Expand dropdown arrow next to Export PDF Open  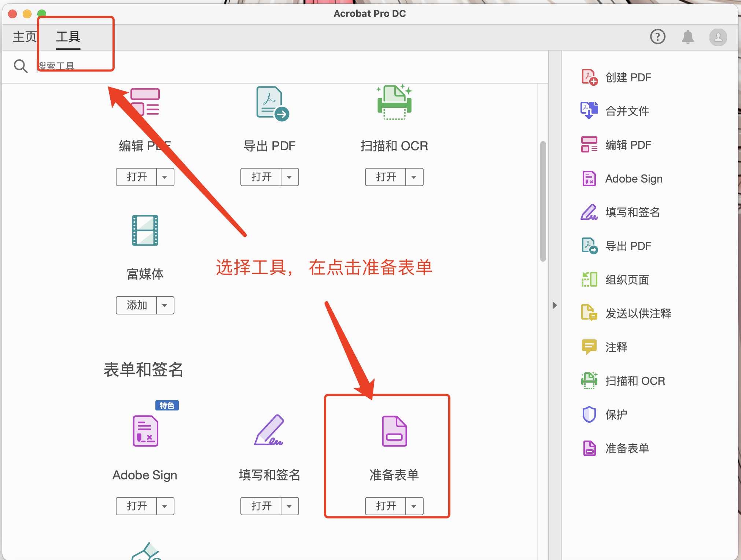pos(290,177)
